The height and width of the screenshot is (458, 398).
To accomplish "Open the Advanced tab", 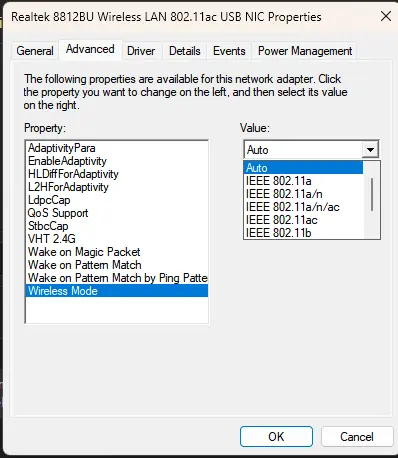I will 90,49.
